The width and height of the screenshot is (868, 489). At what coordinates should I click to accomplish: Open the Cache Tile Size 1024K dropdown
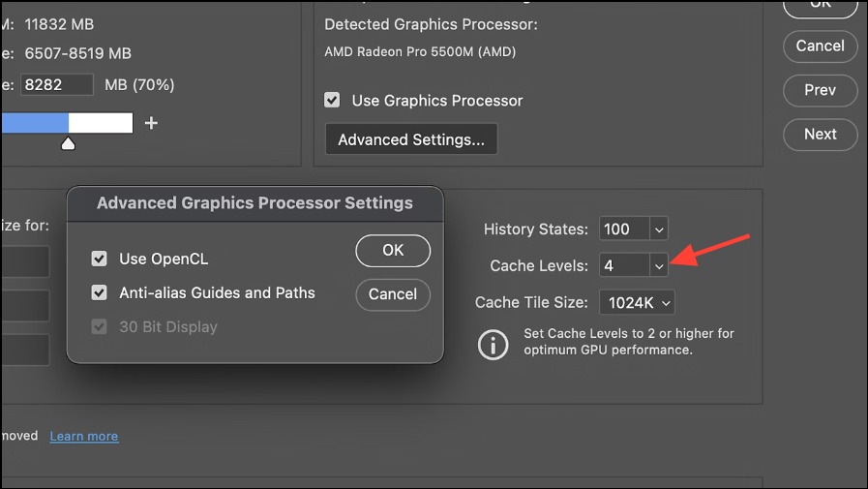[x=637, y=303]
